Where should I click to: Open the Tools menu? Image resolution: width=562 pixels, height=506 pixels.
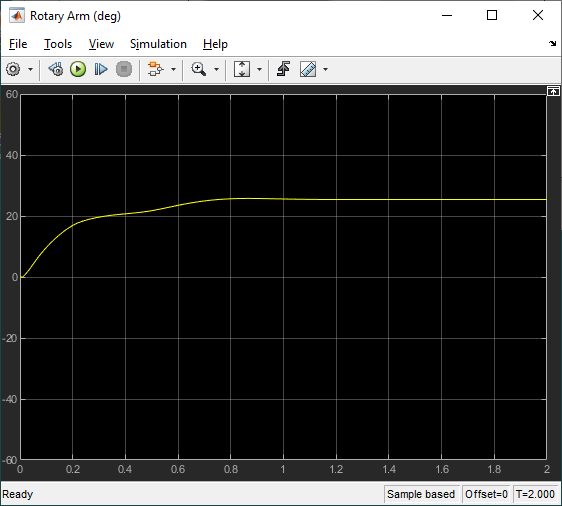58,44
